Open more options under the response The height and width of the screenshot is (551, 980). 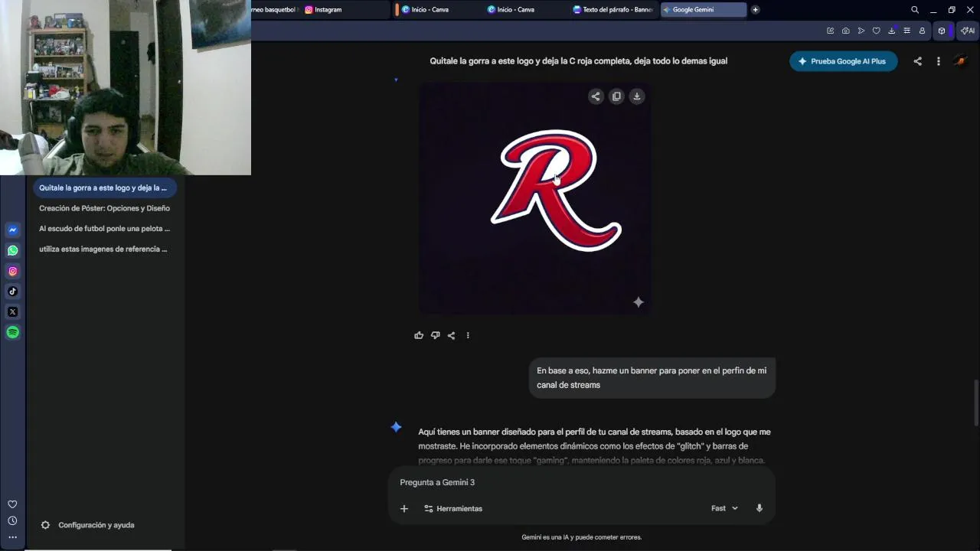point(468,335)
